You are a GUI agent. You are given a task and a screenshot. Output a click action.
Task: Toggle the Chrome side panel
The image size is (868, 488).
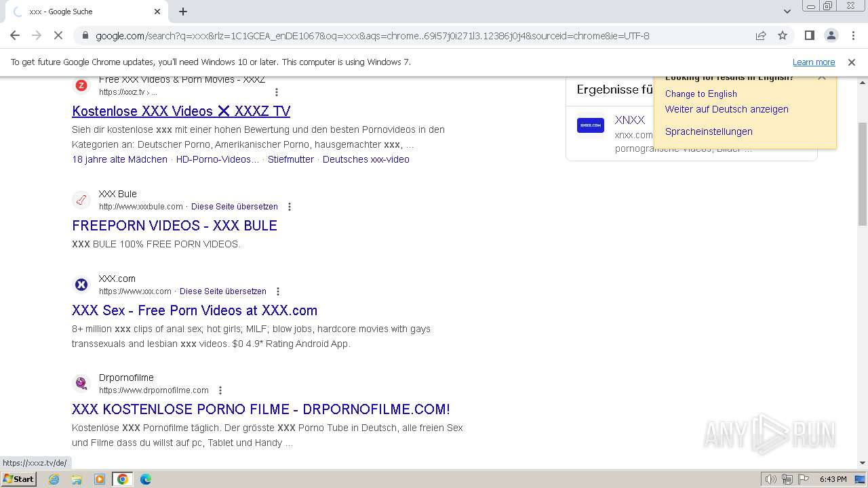pos(810,35)
